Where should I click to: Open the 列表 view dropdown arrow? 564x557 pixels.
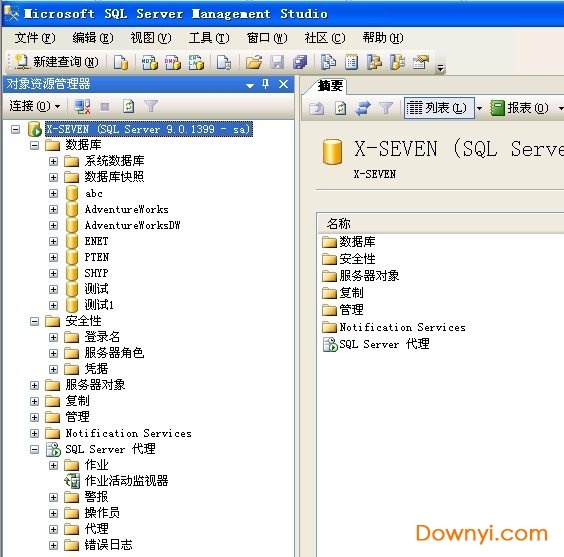479,108
